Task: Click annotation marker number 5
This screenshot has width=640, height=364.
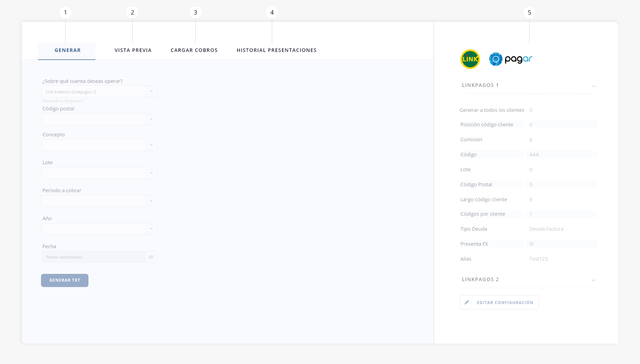Action: tap(529, 12)
